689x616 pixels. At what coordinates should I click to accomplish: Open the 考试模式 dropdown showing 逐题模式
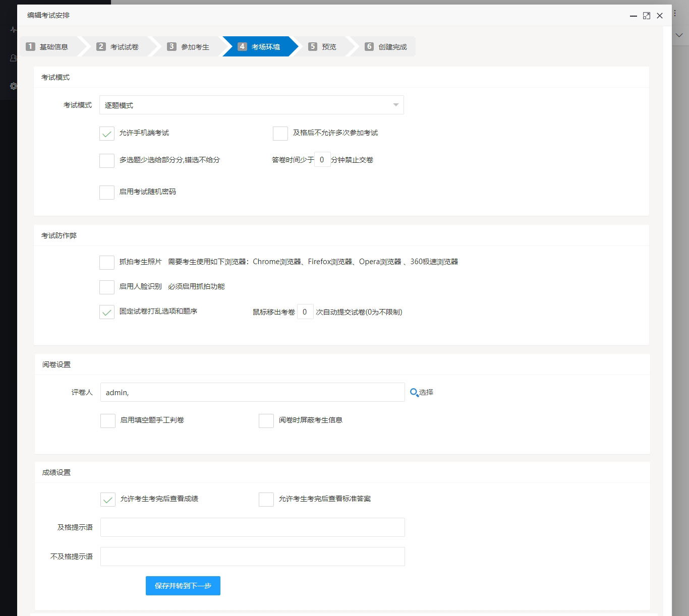pyautogui.click(x=252, y=105)
